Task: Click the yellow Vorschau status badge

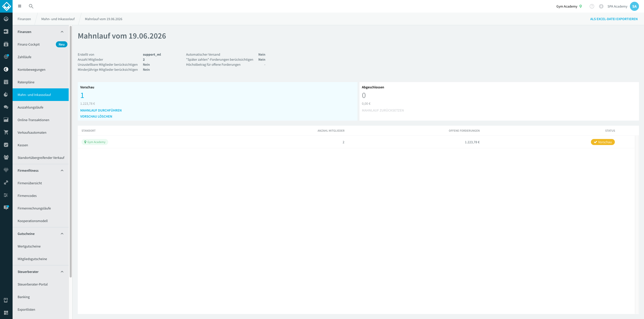Action: pos(603,142)
